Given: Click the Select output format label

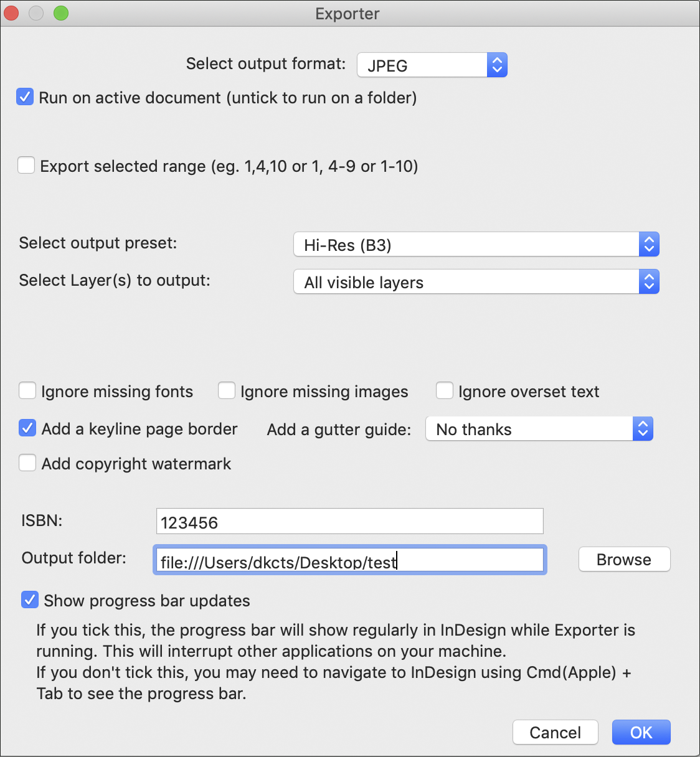Looking at the screenshot, I should tap(266, 63).
